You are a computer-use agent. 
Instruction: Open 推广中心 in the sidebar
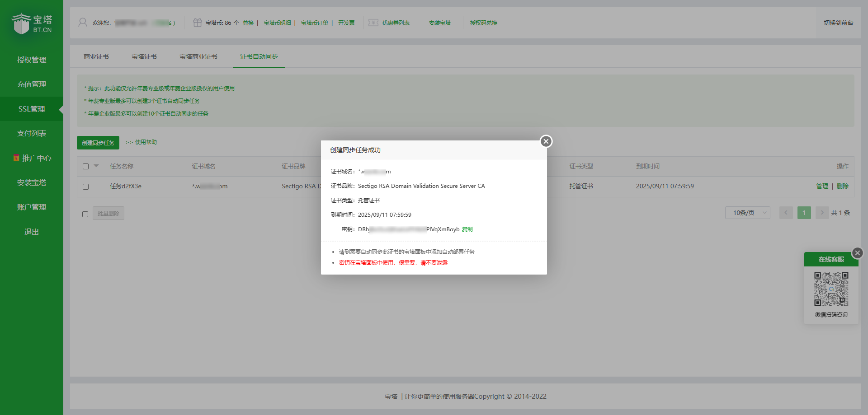[32, 158]
